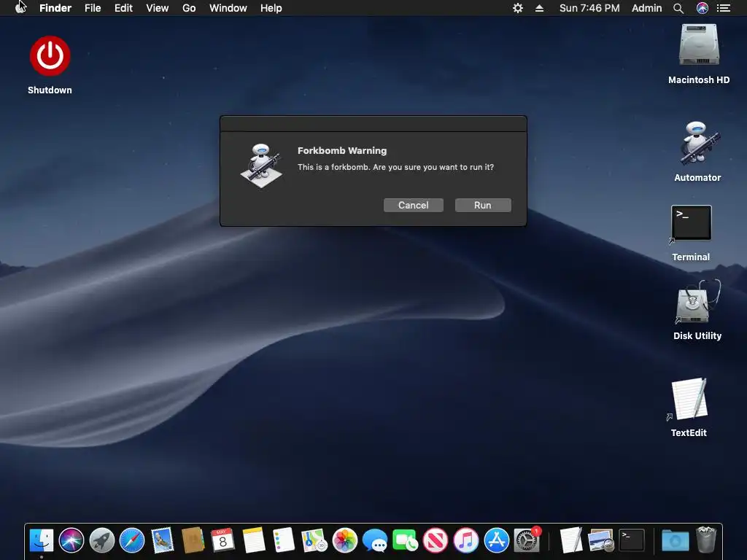This screenshot has height=560, width=747.
Task: Open iTunes in the Dock
Action: [466, 540]
